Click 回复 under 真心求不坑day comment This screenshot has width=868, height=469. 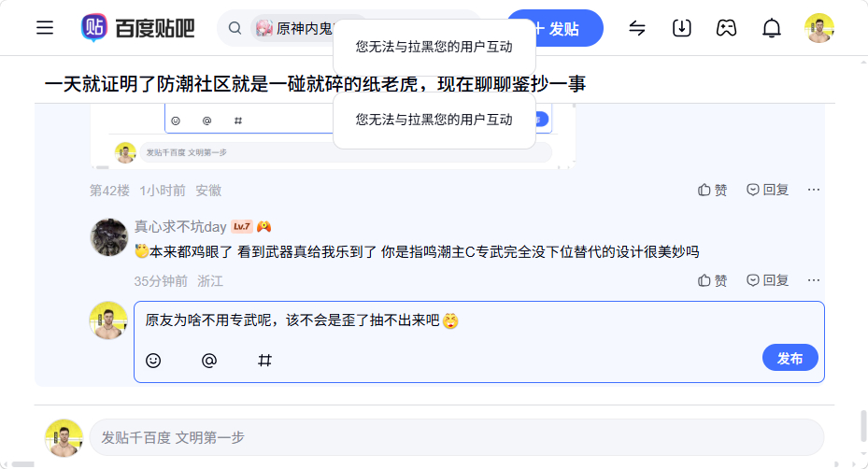(767, 280)
